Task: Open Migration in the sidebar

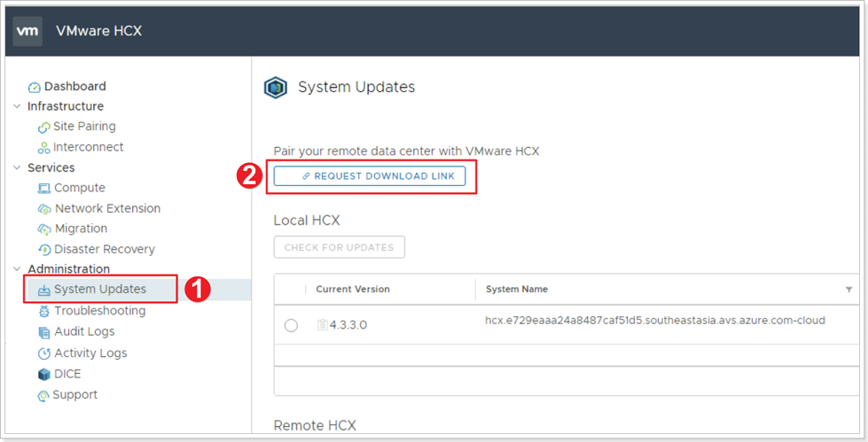Action: 81,229
